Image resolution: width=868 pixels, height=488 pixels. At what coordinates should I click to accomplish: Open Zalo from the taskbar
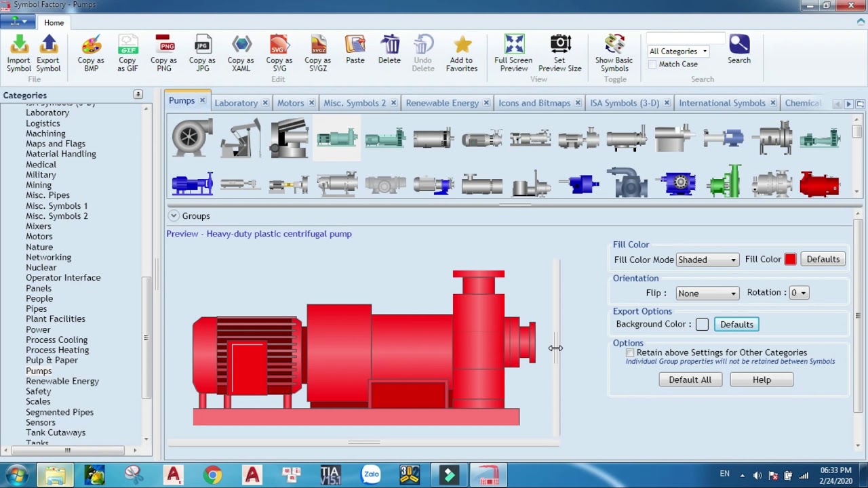point(371,475)
